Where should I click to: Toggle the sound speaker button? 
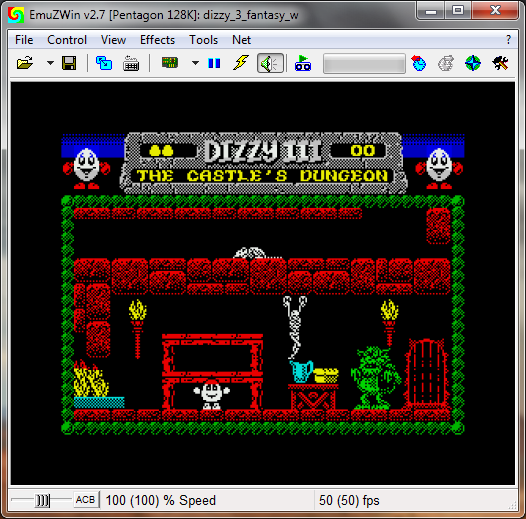(270, 63)
